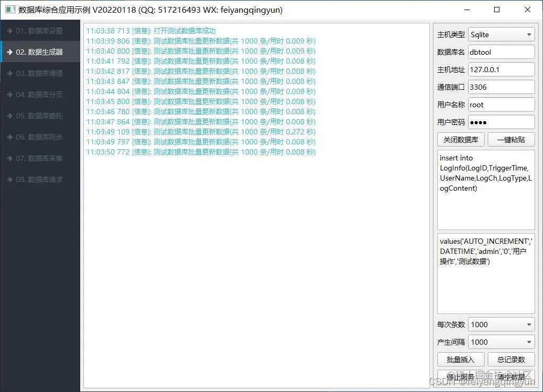543x392 pixels.
Task: Focus the 主机地址 field with 127.0.0.1
Action: coord(501,70)
